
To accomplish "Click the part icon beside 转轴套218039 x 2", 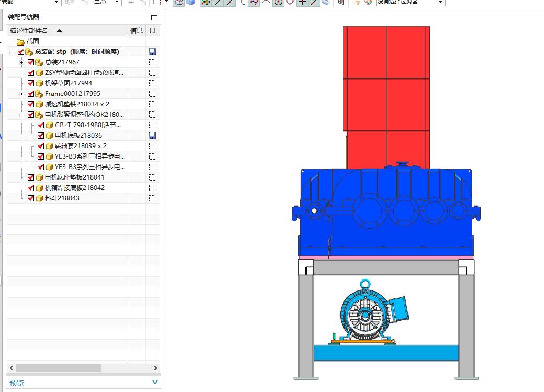I will pyautogui.click(x=49, y=146).
